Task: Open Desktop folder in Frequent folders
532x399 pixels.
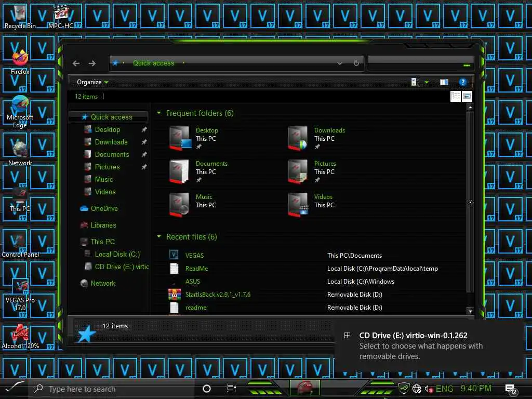Action: click(194, 138)
